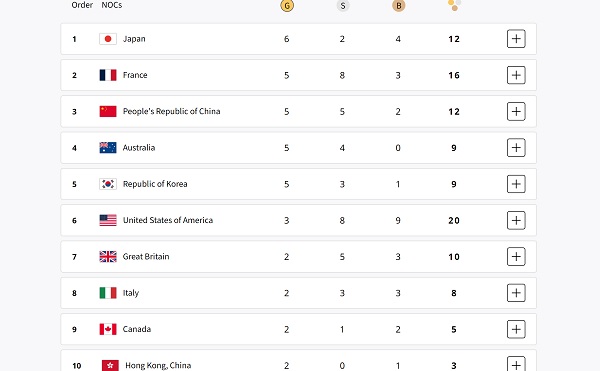The width and height of the screenshot is (600, 371).
Task: Sort by total medals icon
Action: (454, 5)
